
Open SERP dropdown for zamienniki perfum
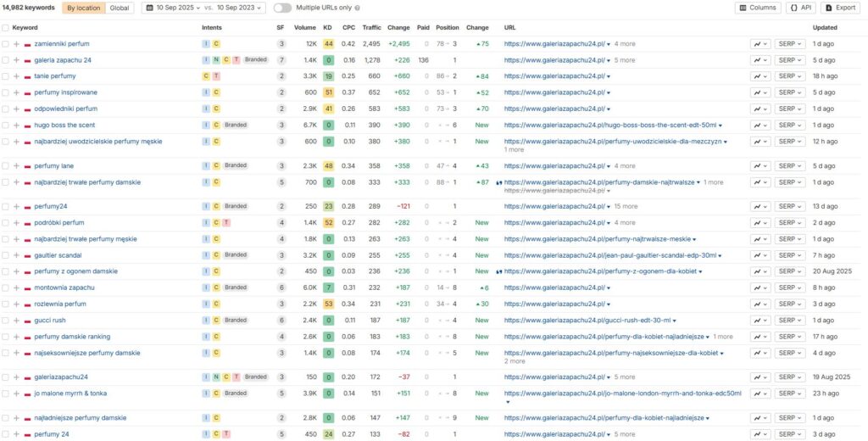point(790,44)
